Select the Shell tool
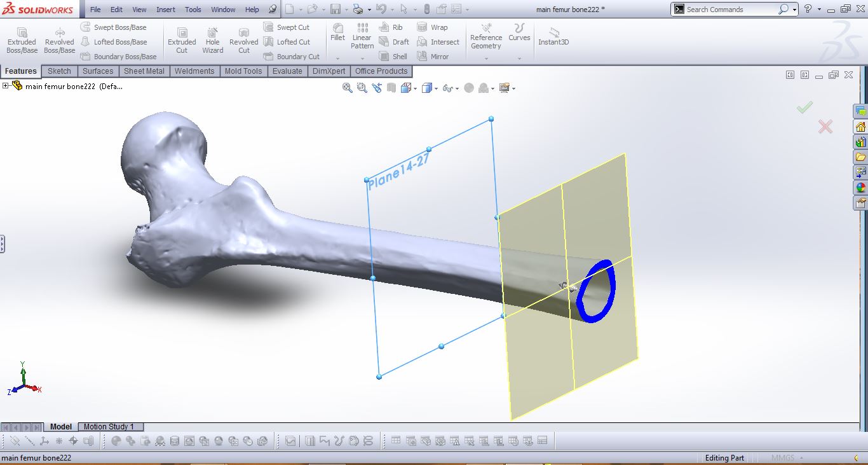The height and width of the screenshot is (465, 868). 393,57
